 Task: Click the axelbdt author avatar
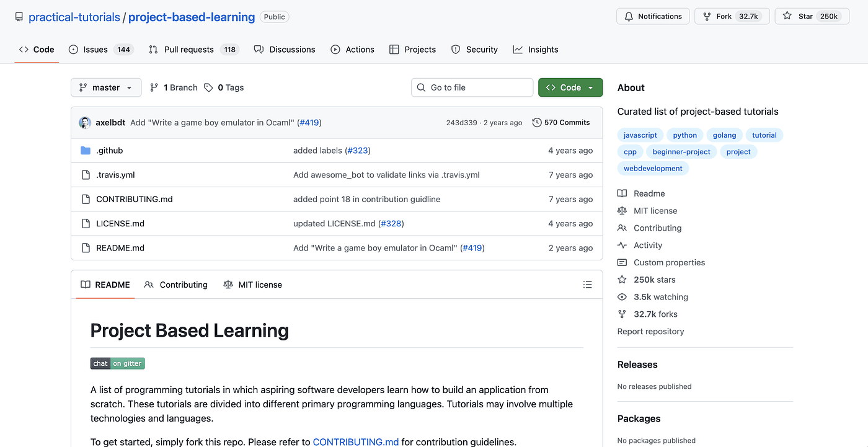85,123
